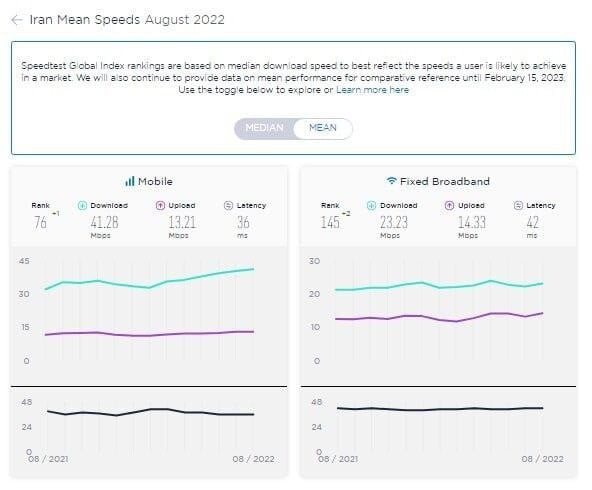Switch the toggle to MEDIAN
The image size is (592, 490).
tap(264, 128)
